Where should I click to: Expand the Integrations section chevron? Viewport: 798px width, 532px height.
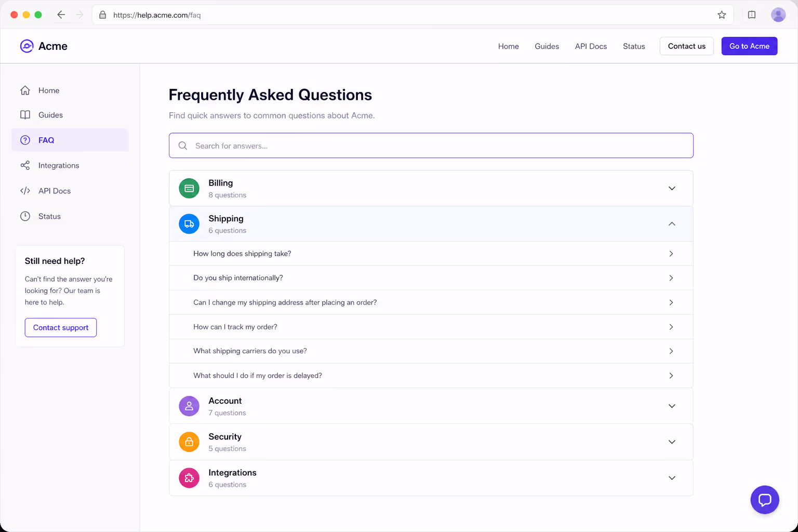pos(672,478)
